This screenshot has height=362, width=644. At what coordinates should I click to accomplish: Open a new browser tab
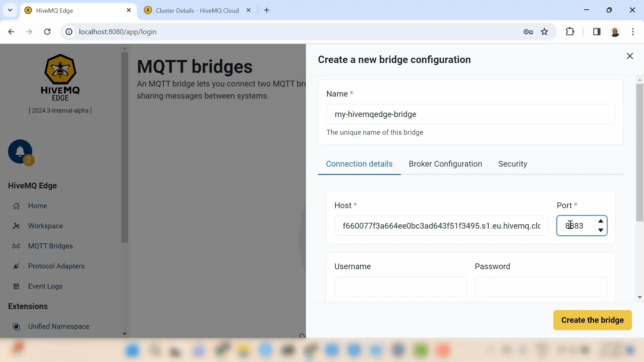pyautogui.click(x=267, y=10)
